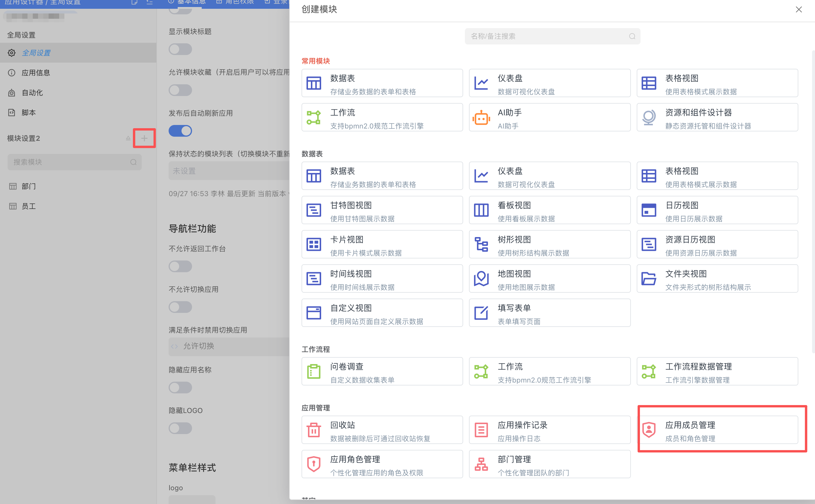
Task: Click the plus icon next to 模块设置2
Action: [x=144, y=138]
